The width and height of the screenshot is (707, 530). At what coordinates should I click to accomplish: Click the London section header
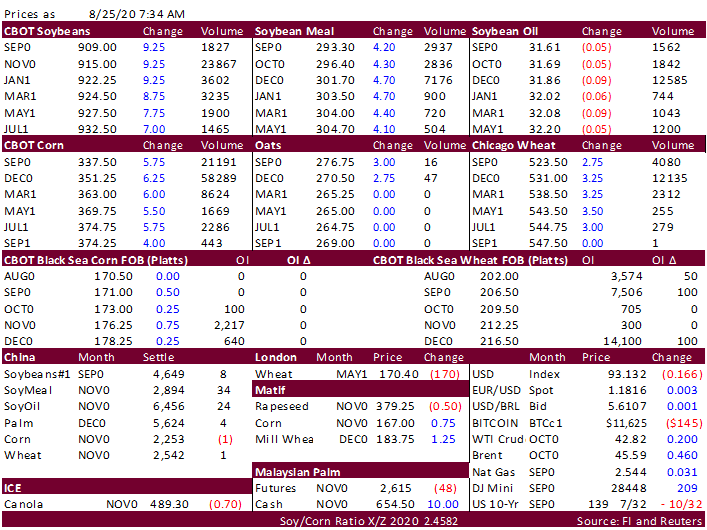coord(275,357)
